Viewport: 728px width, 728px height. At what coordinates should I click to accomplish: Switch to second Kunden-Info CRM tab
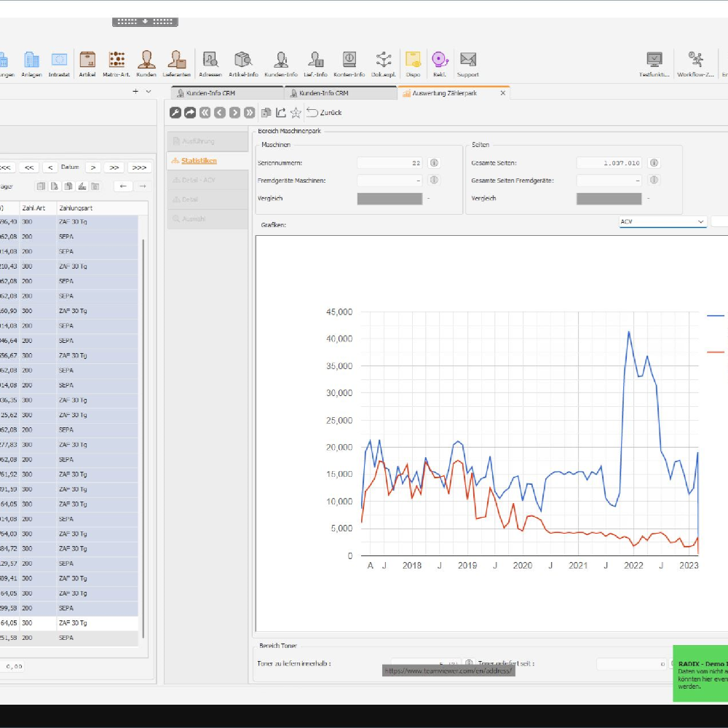(x=340, y=93)
